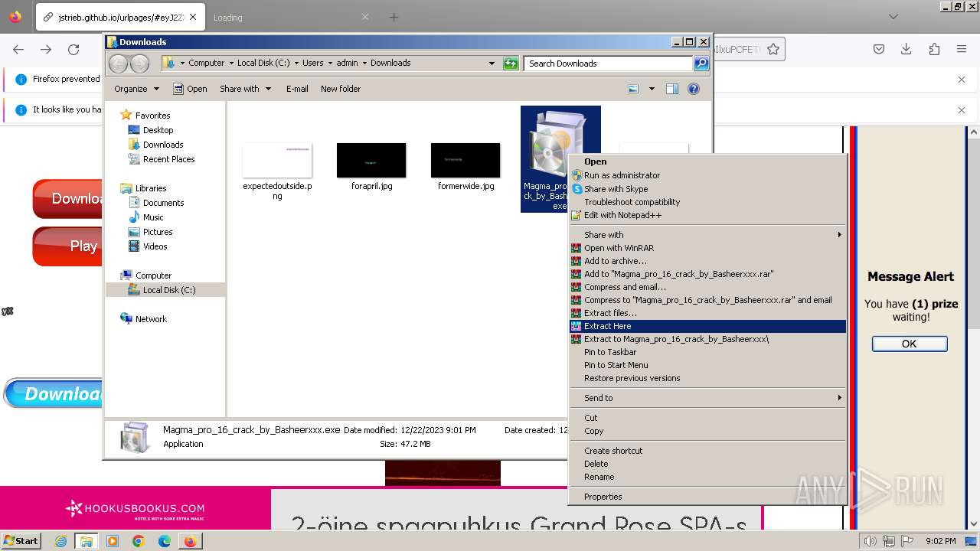
Task: Click the bookmark star icon
Action: pyautogui.click(x=773, y=50)
